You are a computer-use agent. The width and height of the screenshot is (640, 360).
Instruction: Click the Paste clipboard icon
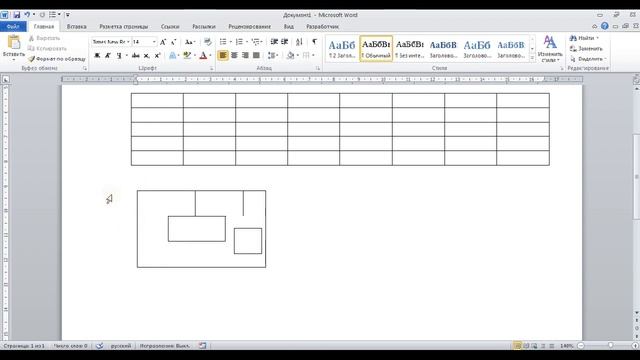(14, 43)
